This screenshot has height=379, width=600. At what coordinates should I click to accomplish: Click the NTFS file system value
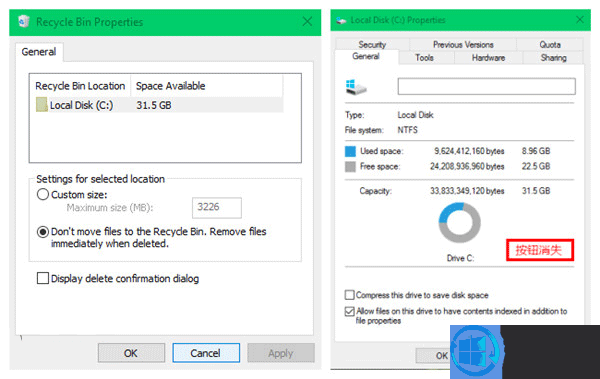tap(408, 130)
